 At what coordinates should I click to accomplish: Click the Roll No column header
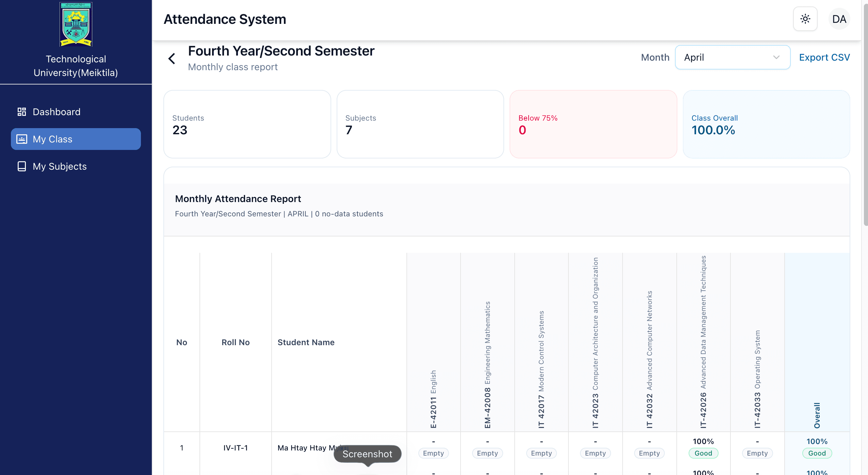point(236,342)
